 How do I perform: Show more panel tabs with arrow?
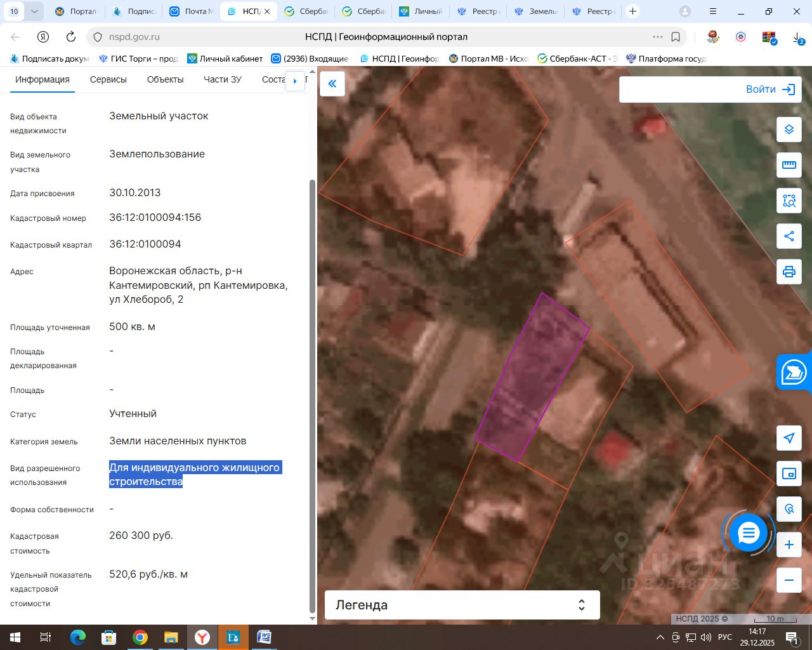pos(295,81)
